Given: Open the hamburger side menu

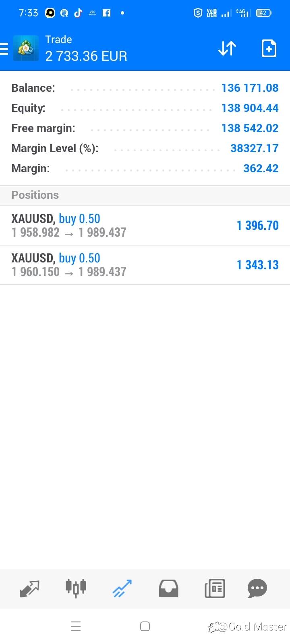Looking at the screenshot, I should tap(4, 49).
